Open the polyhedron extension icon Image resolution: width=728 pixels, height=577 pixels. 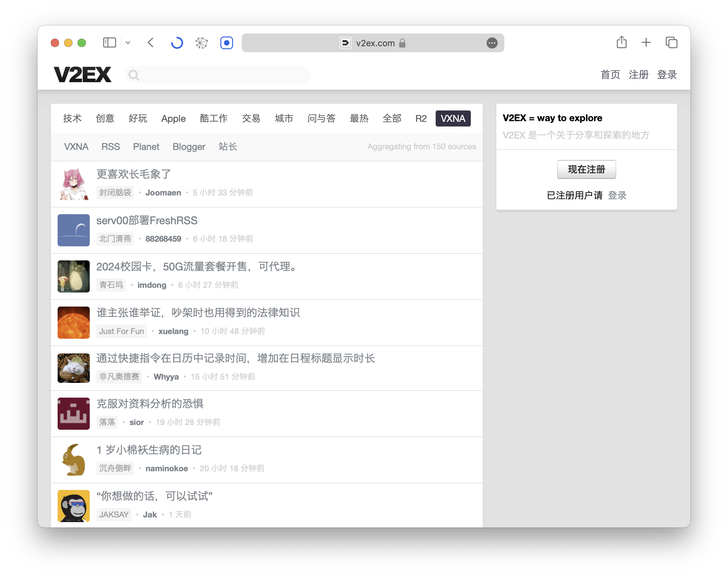click(x=202, y=43)
